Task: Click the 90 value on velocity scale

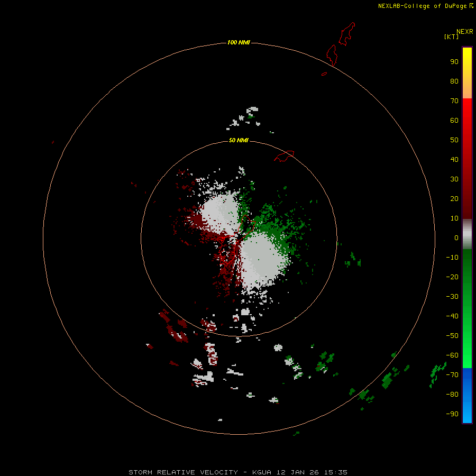Action: click(454, 62)
